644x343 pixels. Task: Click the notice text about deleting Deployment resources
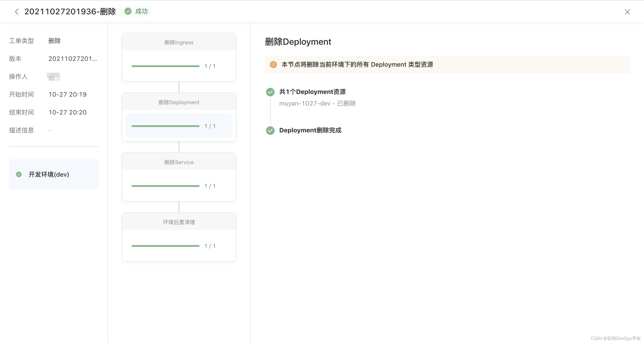tap(357, 65)
